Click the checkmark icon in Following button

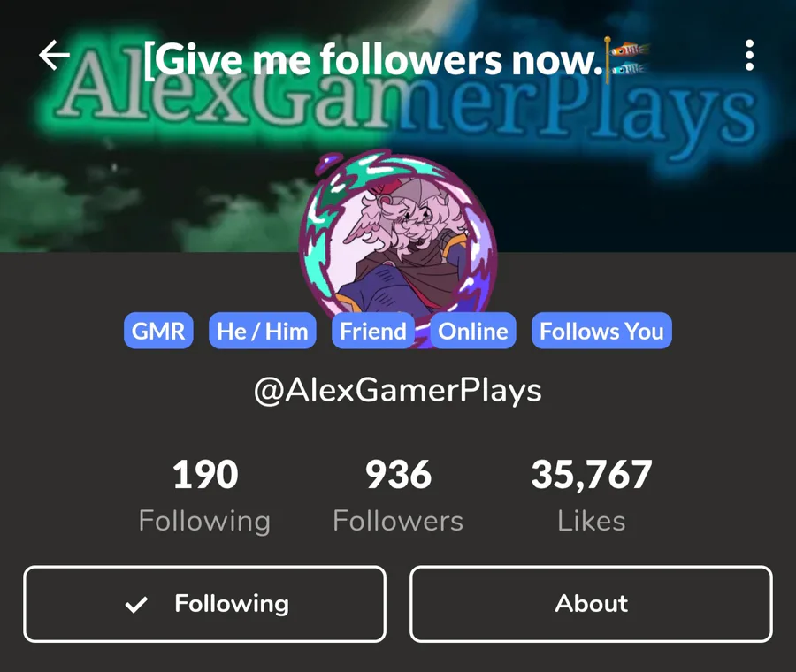pos(136,604)
